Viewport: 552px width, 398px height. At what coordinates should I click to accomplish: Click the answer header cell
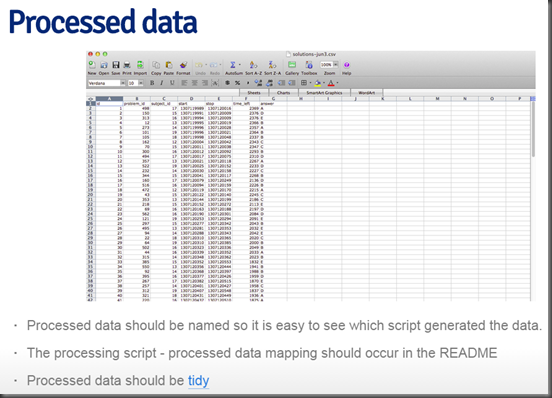tap(274, 104)
